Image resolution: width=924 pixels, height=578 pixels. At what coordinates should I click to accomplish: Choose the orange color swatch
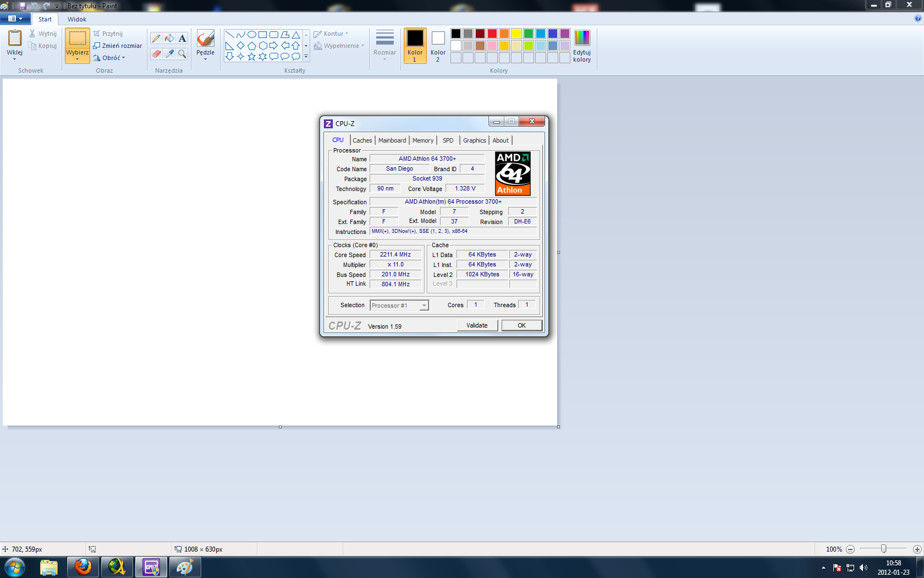[x=504, y=34]
